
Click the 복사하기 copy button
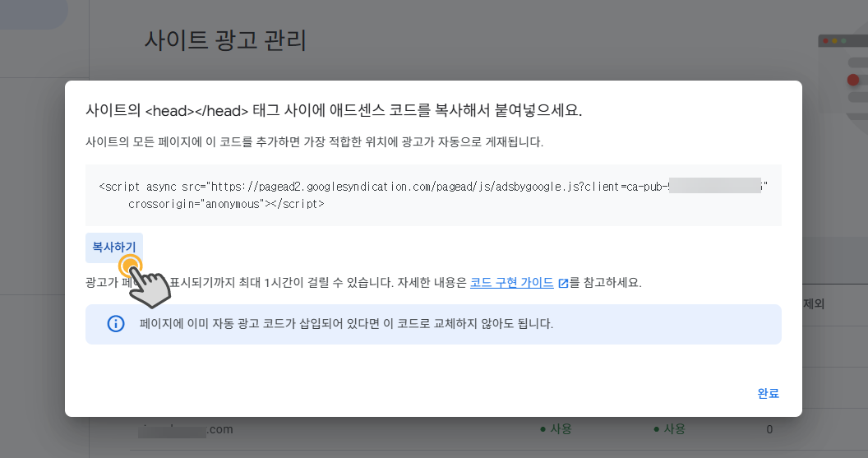coord(114,248)
